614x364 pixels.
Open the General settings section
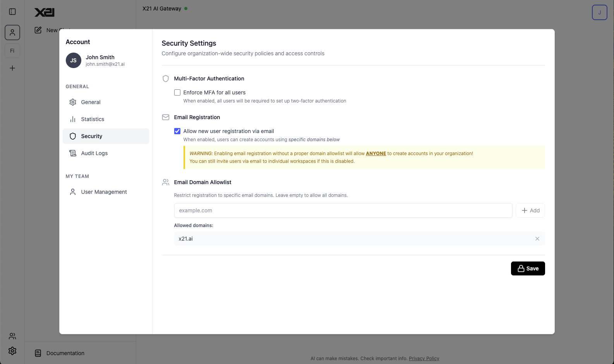tap(91, 102)
